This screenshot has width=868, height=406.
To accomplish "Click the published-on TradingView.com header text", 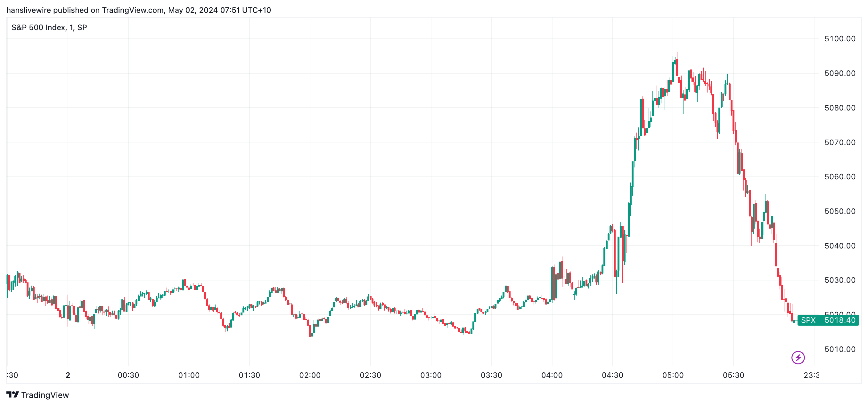I will (138, 10).
